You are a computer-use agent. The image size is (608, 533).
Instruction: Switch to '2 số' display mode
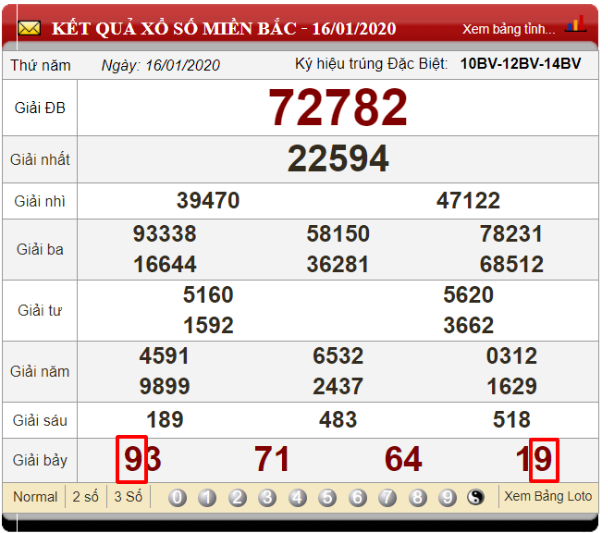[x=85, y=497]
